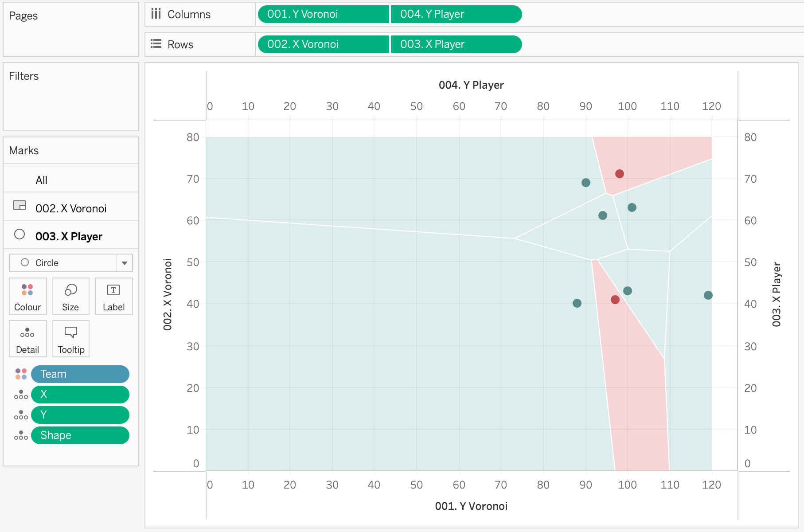This screenshot has height=532, width=804.
Task: Open the Detail mark card
Action: click(x=27, y=338)
